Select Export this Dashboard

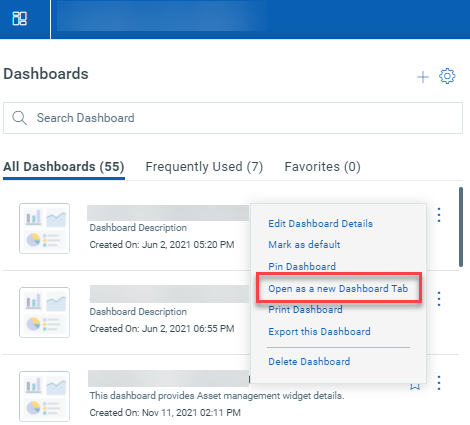tap(319, 332)
